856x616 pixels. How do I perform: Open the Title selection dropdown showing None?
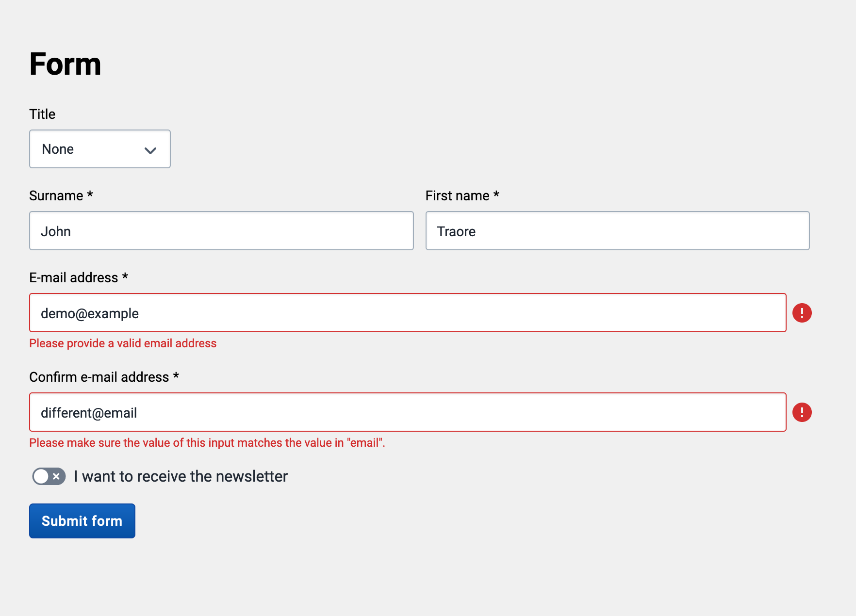[x=99, y=149]
